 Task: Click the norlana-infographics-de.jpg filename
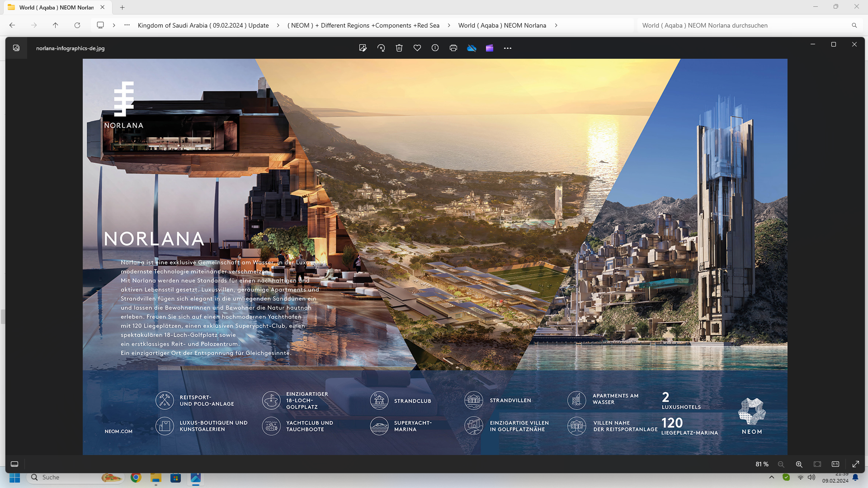(70, 48)
